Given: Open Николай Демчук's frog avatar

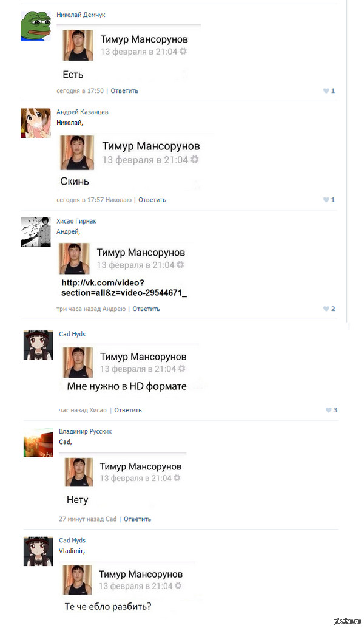Looking at the screenshot, I should pyautogui.click(x=36, y=26).
